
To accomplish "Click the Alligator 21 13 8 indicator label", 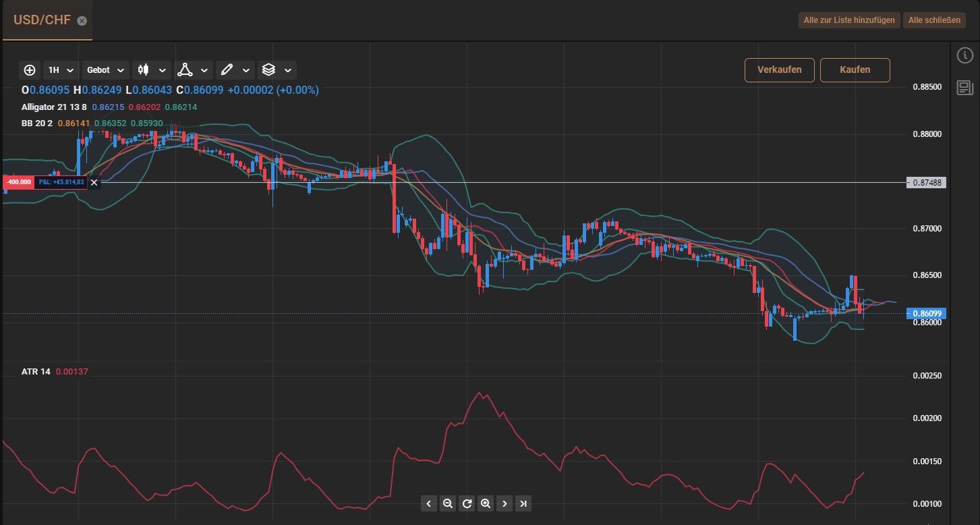I will [54, 107].
